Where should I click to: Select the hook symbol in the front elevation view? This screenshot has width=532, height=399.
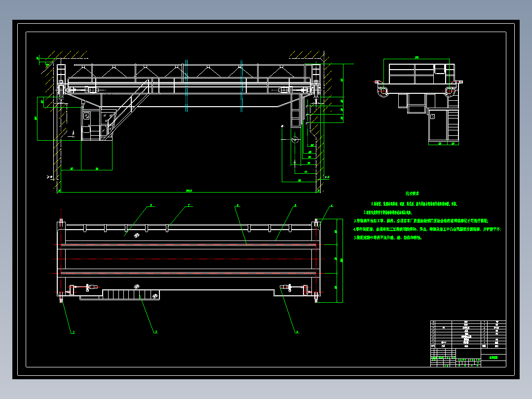295,140
